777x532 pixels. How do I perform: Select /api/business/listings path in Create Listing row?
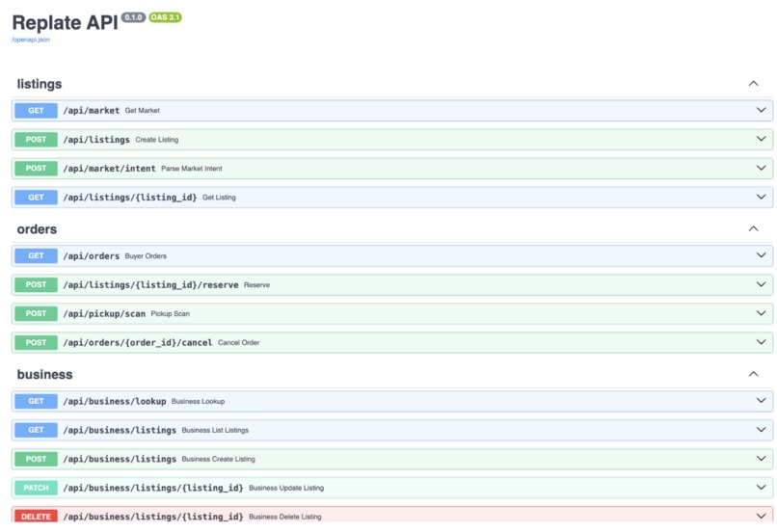tap(120, 459)
